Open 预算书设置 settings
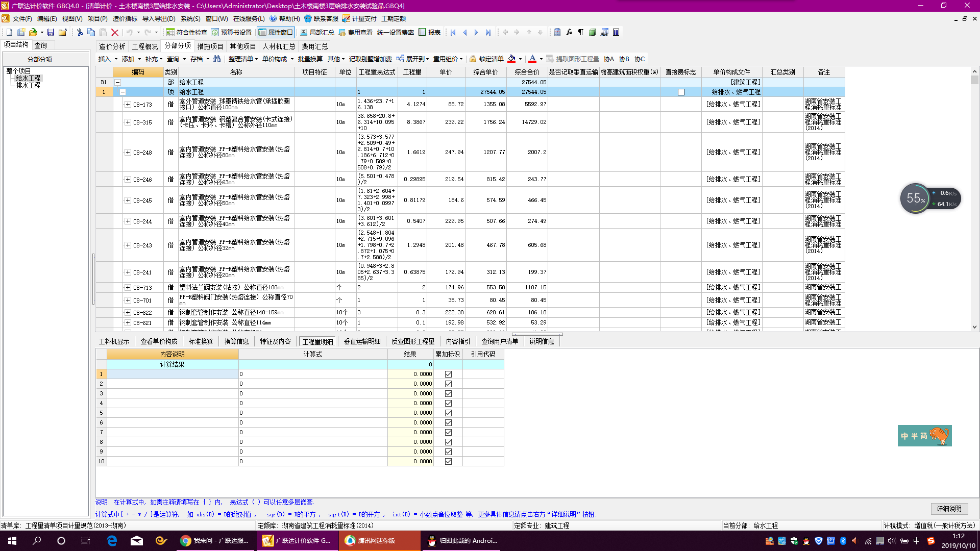The height and width of the screenshot is (551, 980). click(x=231, y=32)
